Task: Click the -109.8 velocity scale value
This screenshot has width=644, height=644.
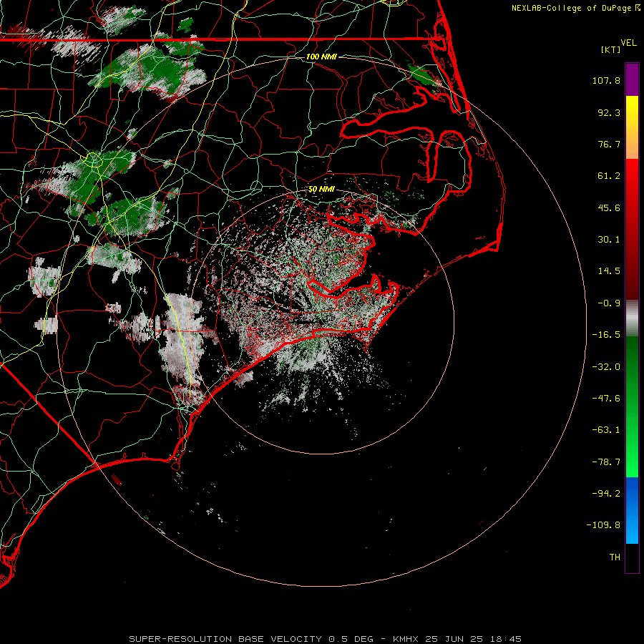Action: tap(603, 525)
